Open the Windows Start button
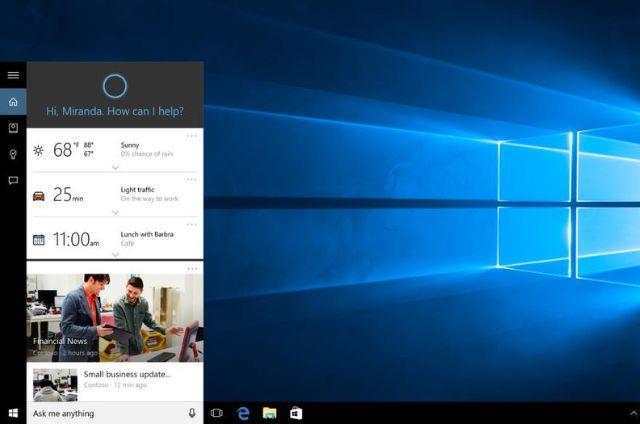 [x=13, y=413]
